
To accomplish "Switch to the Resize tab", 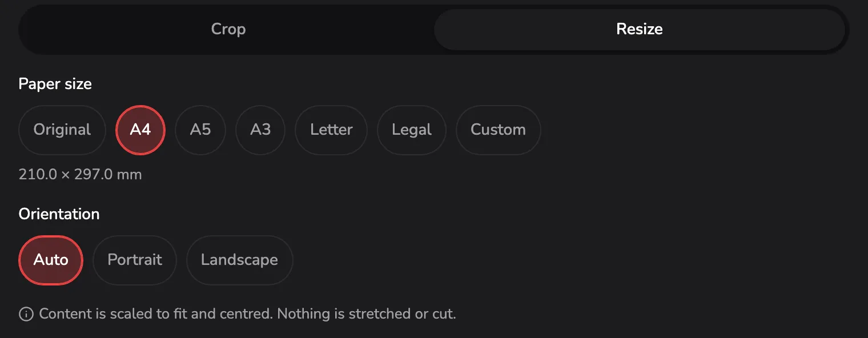I will (640, 29).
